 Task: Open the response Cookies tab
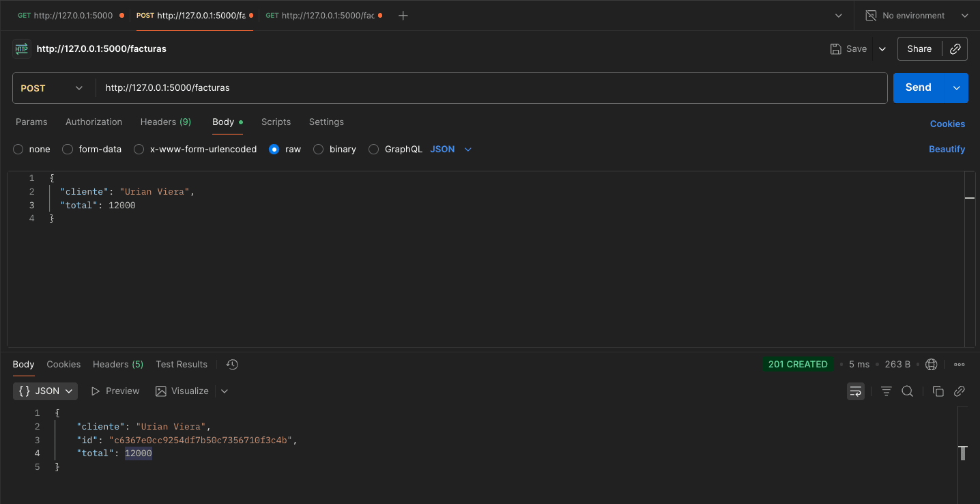(x=63, y=364)
